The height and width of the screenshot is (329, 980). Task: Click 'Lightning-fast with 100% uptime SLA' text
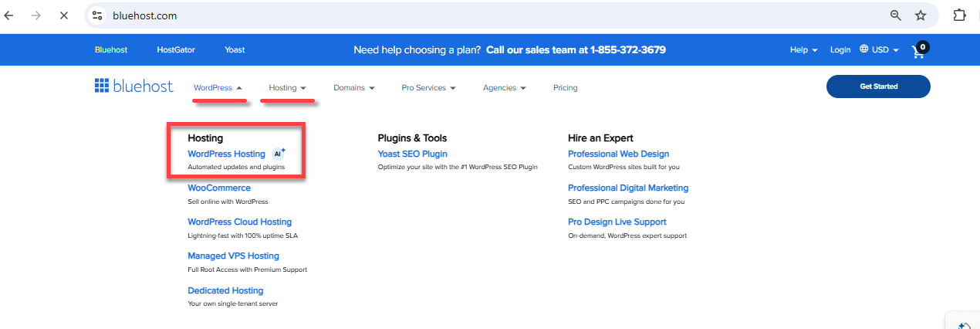tap(242, 236)
